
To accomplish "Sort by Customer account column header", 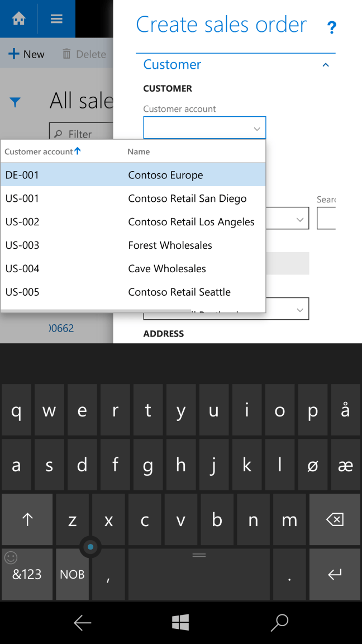I will (x=42, y=151).
